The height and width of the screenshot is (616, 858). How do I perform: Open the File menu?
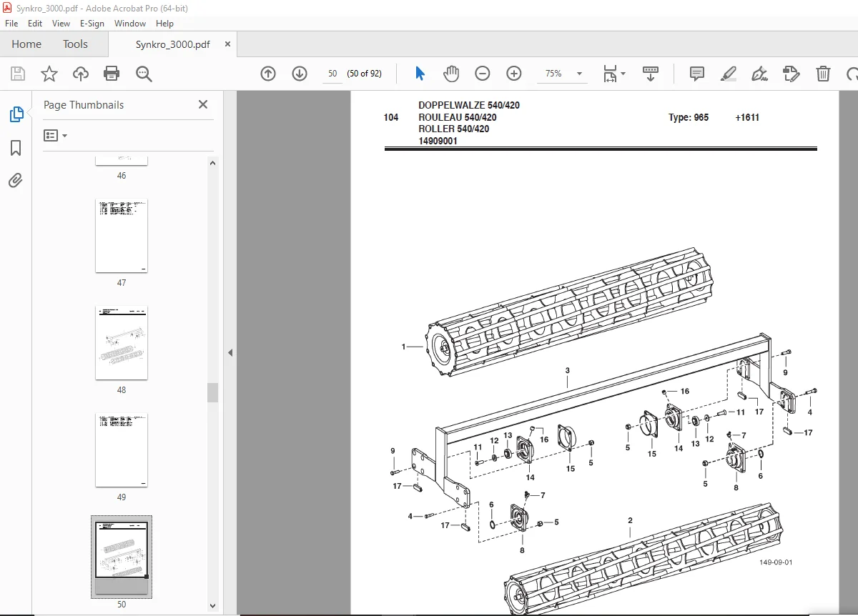[11, 23]
